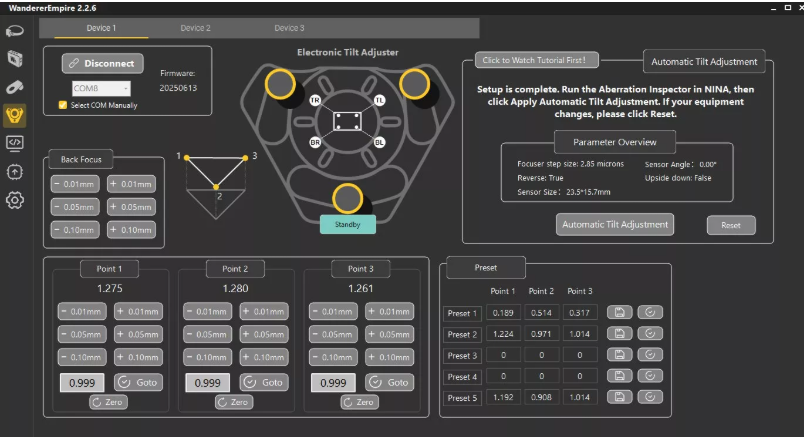Viewport: 804px width, 437px height.
Task: Click the Zero button under Point 2
Action: [237, 402]
